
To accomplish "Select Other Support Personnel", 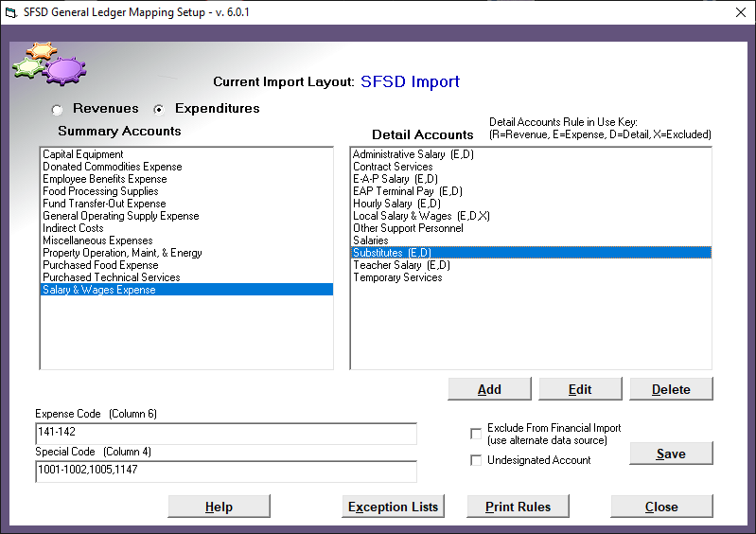I will click(x=531, y=228).
